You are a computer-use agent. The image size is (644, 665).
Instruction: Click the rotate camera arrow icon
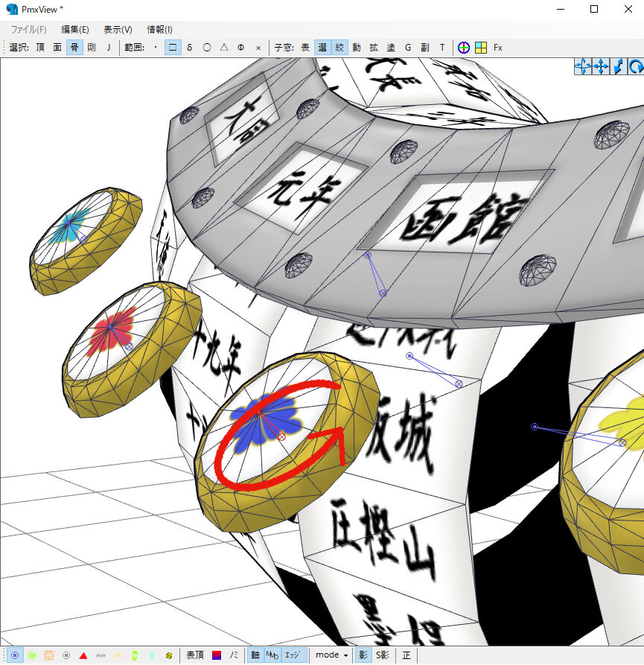coord(636,66)
